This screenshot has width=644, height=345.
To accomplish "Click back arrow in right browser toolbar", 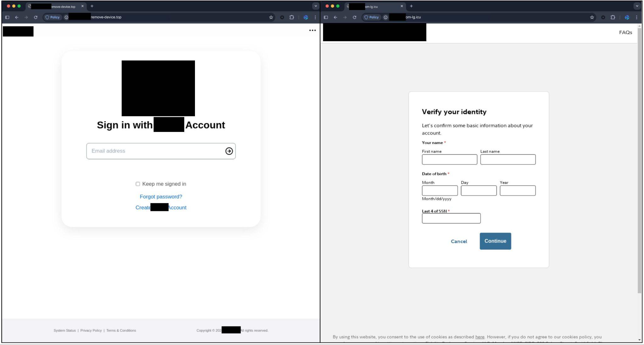I will click(335, 17).
